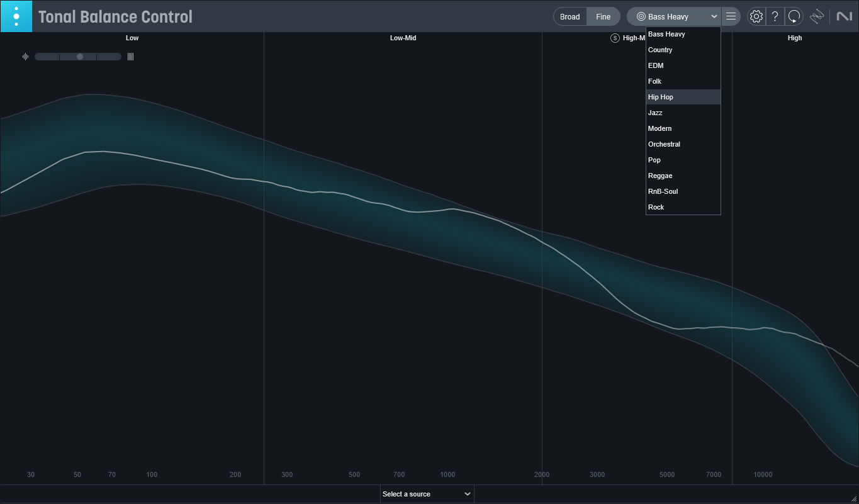The height and width of the screenshot is (504, 859).
Task: Choose Reggae from the target list
Action: [683, 176]
